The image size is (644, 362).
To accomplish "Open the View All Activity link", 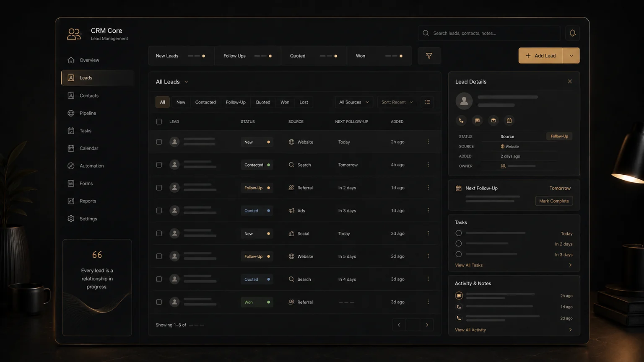I will pyautogui.click(x=470, y=330).
